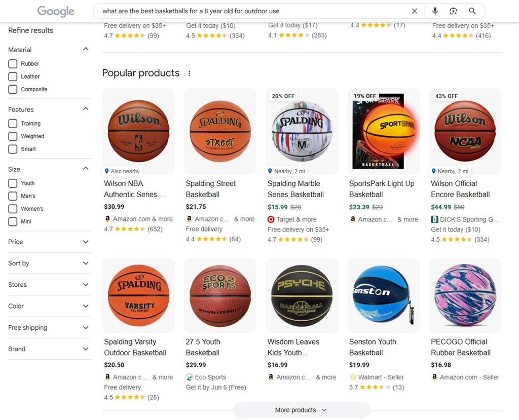Click the Target store icon on Spalding Marble

tap(271, 219)
